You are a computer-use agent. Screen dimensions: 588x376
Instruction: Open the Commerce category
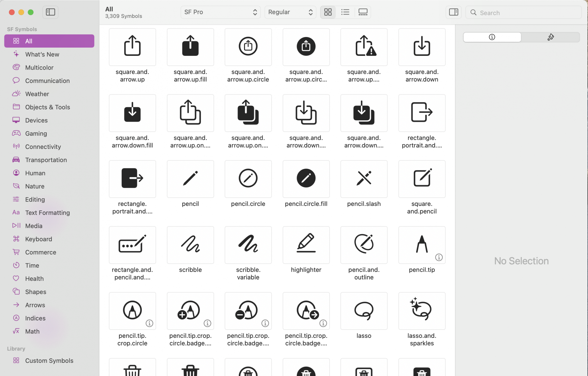(x=49, y=252)
